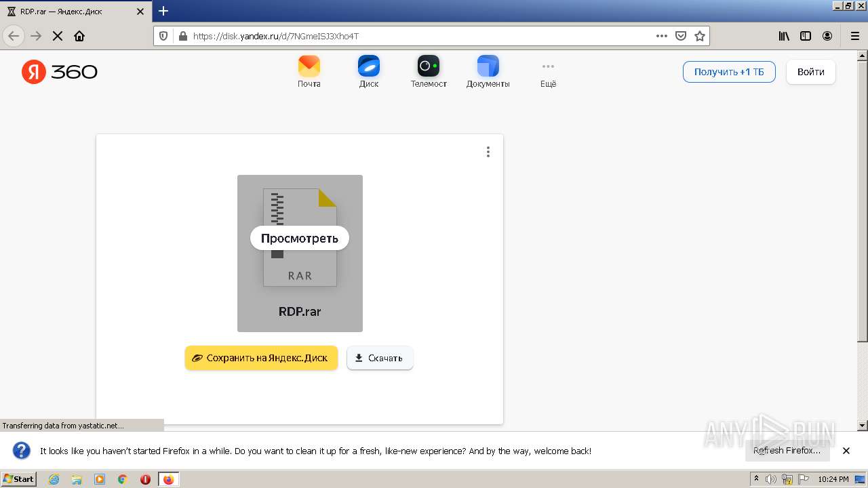The height and width of the screenshot is (488, 868).
Task: Click the site security padlock icon
Action: [182, 36]
